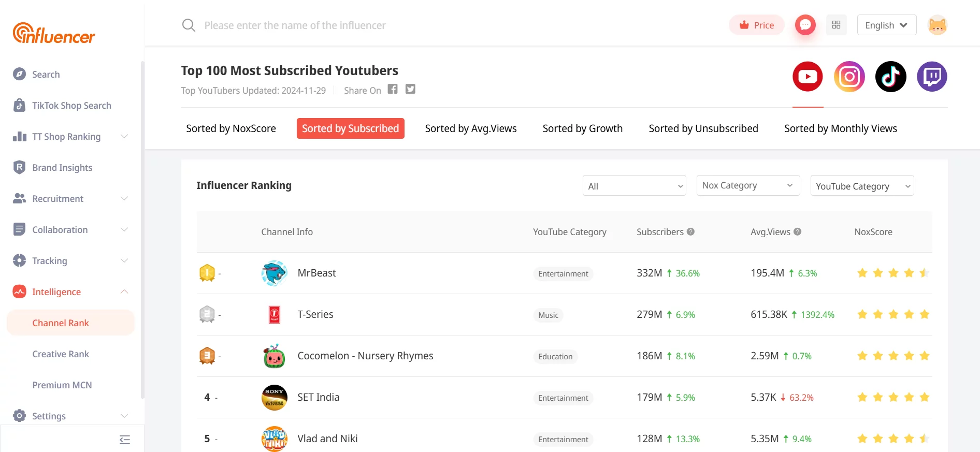Open the SET India channel avatar
980x452 pixels.
[x=275, y=398]
